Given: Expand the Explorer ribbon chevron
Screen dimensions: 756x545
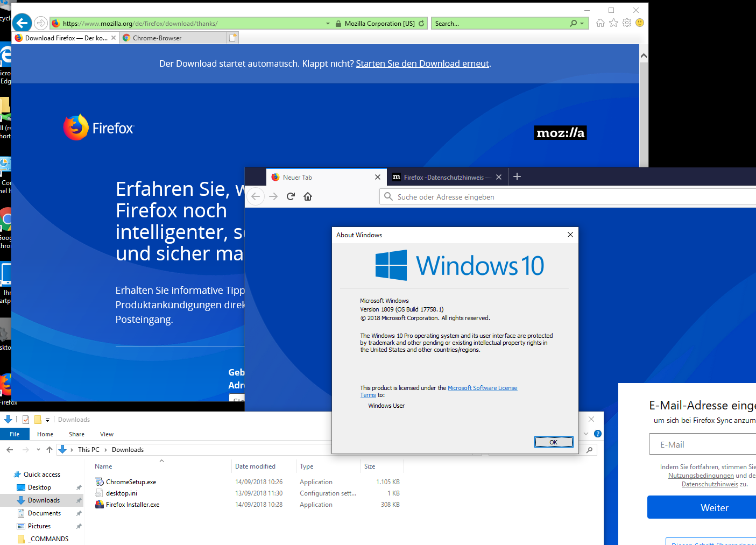Looking at the screenshot, I should [x=586, y=434].
